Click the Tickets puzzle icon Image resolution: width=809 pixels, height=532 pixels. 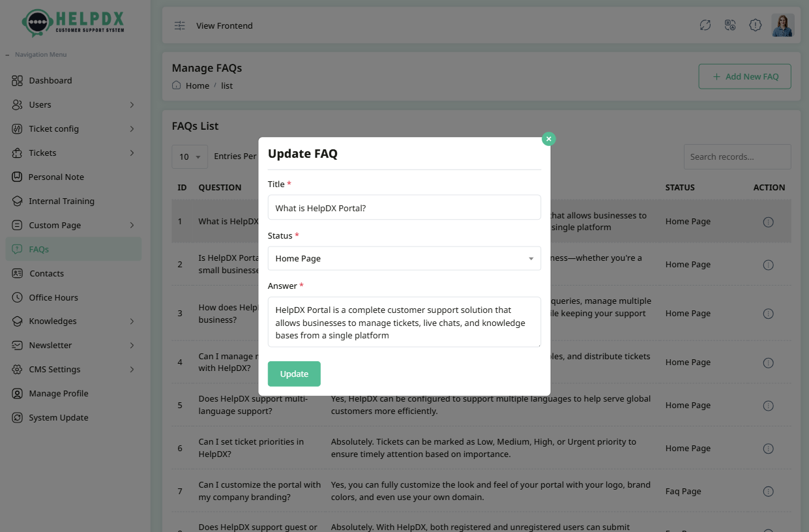tap(17, 153)
